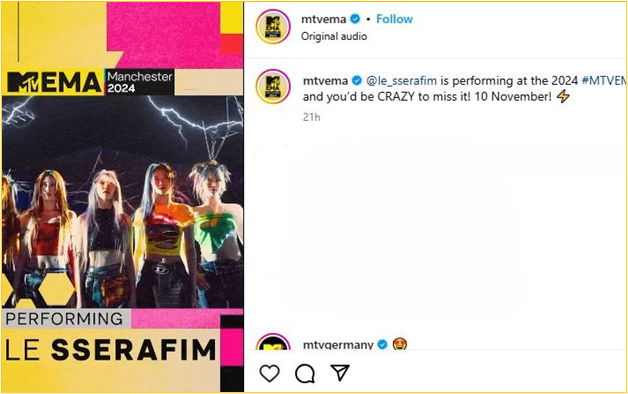The height and width of the screenshot is (394, 628).
Task: Follow the mtvema account
Action: (x=394, y=19)
